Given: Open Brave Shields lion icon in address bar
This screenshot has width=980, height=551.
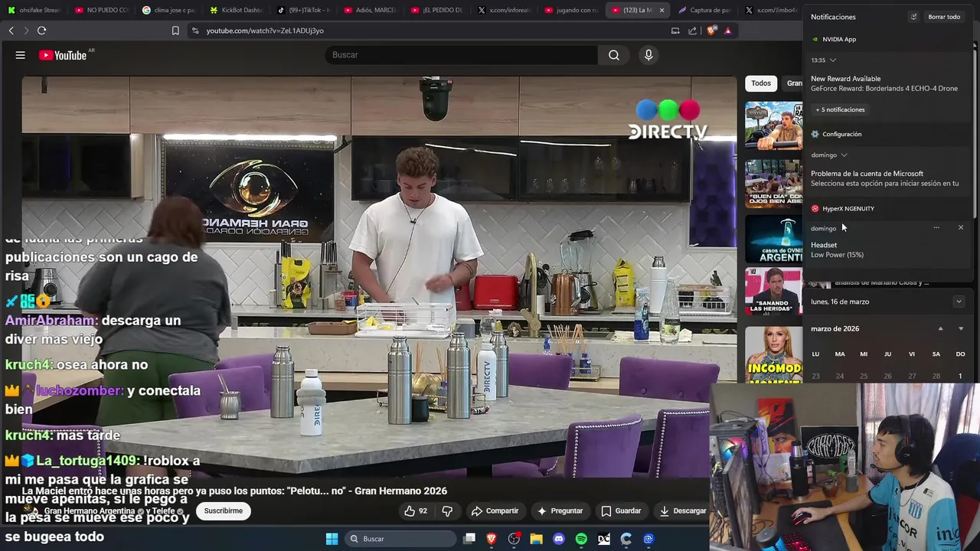Looking at the screenshot, I should [711, 31].
